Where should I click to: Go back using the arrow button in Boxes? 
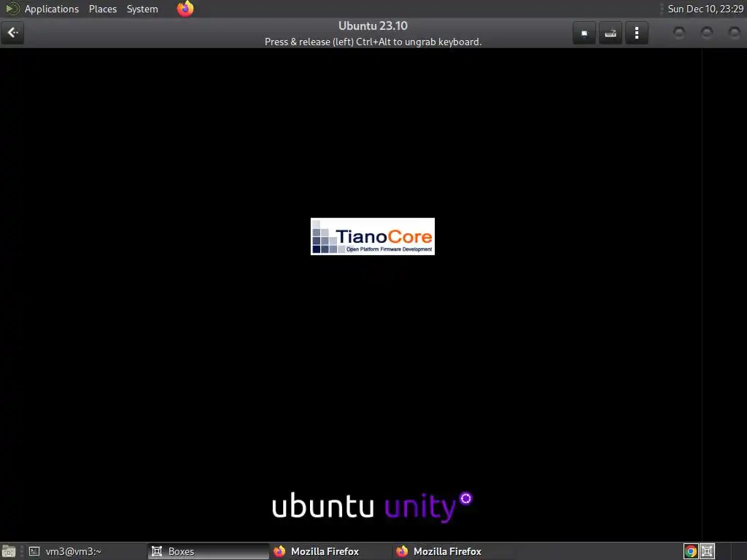pyautogui.click(x=12, y=33)
